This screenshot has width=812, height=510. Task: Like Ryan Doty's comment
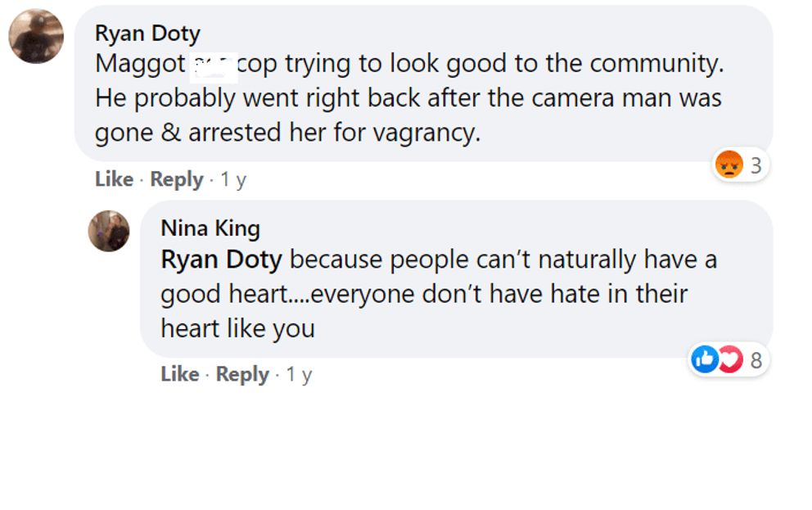click(x=114, y=179)
